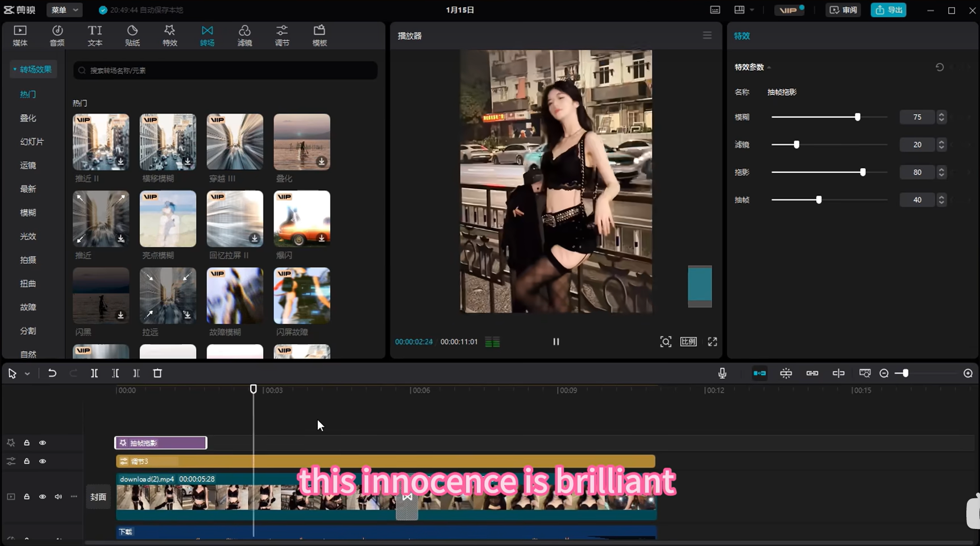
Task: Click the timeline zoom-in plus icon
Action: point(968,373)
